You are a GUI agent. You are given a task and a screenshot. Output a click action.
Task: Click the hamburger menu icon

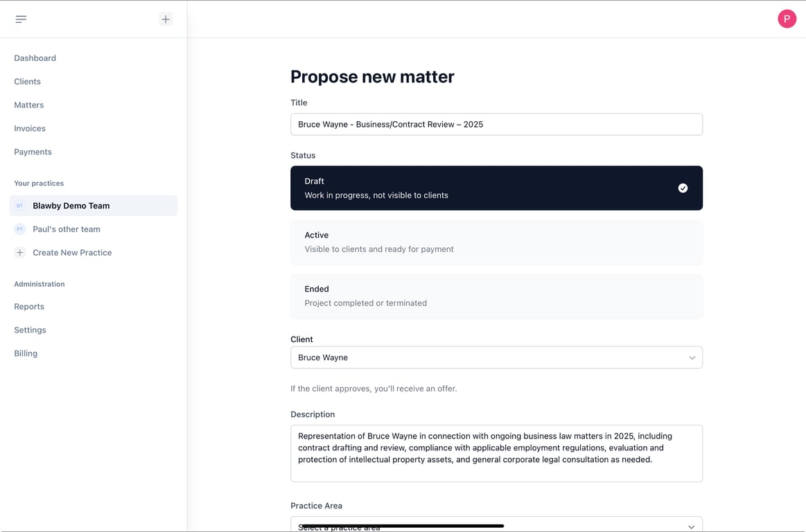point(21,19)
